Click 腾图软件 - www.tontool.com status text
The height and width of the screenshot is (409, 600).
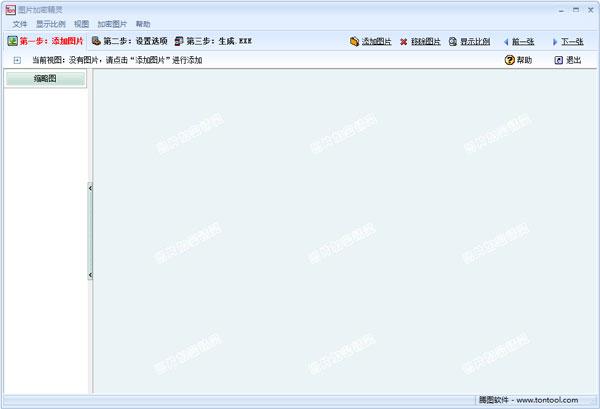[x=528, y=400]
